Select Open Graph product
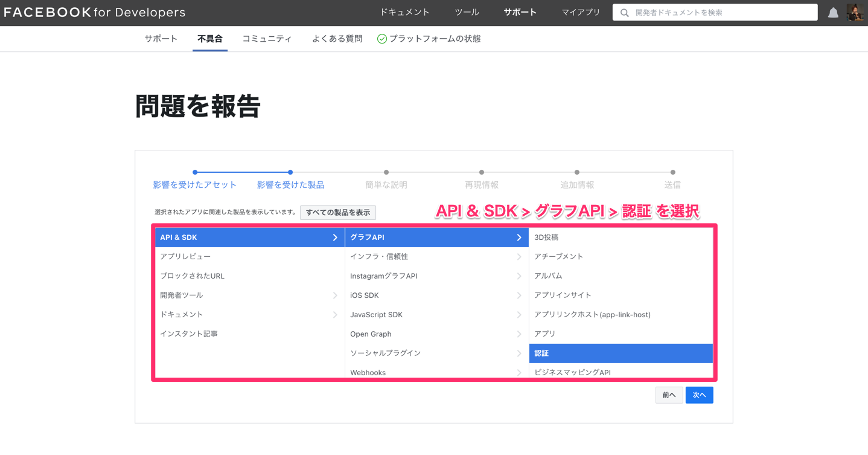Screen dimensions: 868x455 coord(436,334)
